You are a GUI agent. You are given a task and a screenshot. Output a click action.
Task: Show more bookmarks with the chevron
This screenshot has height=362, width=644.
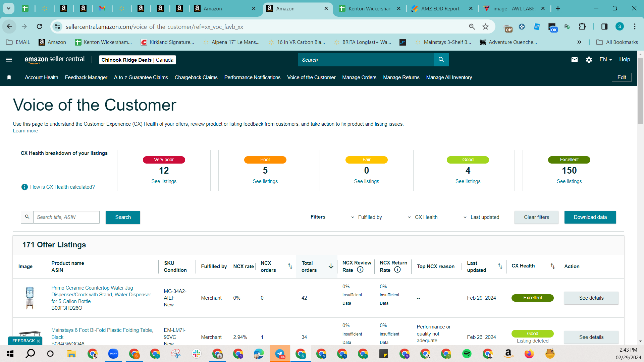(x=579, y=42)
